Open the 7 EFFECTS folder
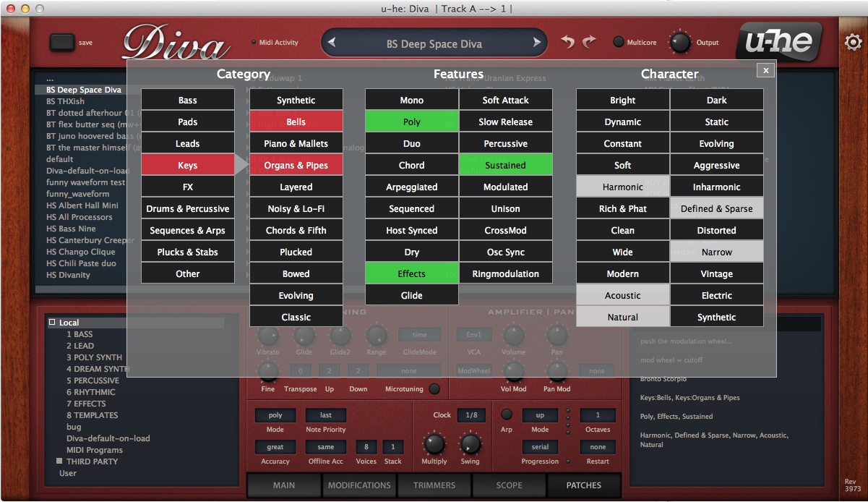 pos(86,404)
